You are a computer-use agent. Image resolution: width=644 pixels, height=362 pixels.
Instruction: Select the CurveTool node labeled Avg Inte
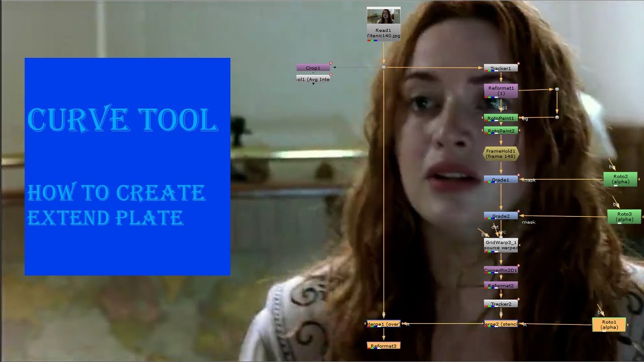point(313,79)
